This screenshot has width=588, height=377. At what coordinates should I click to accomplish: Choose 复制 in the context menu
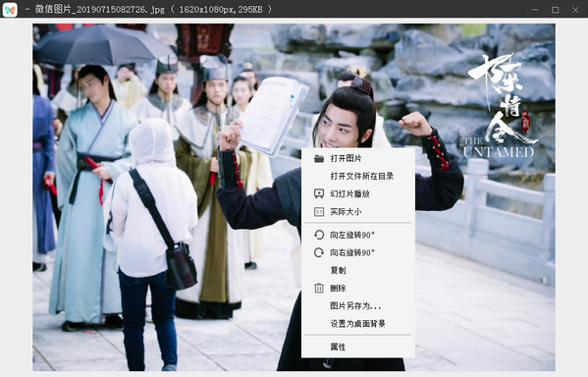(x=358, y=270)
